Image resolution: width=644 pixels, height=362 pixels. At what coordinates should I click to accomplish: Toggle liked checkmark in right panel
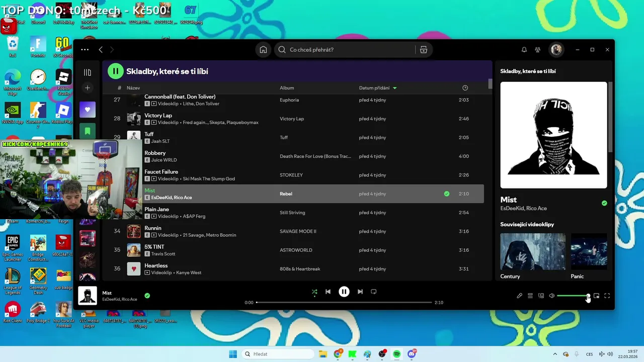pos(604,203)
